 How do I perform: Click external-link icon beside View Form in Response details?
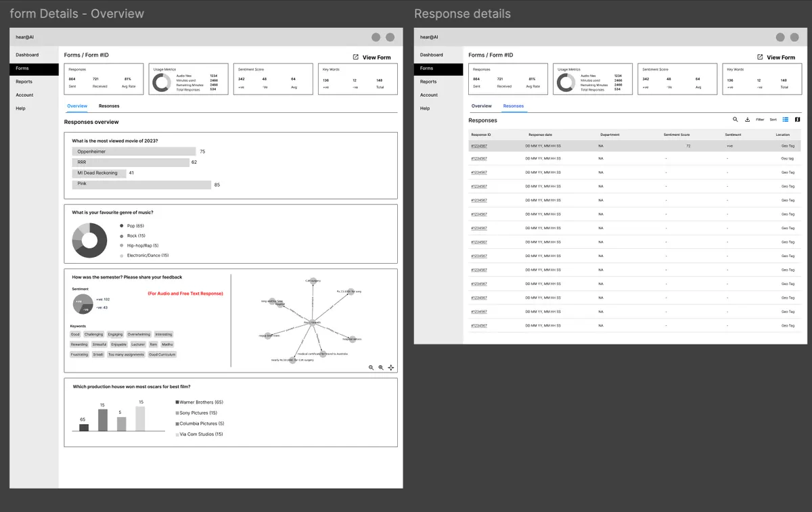[x=760, y=57]
